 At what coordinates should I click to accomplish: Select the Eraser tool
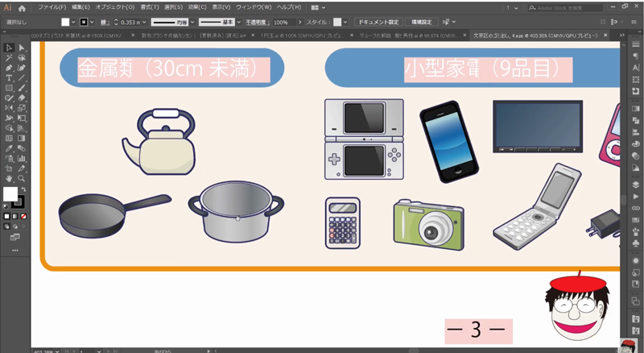click(22, 98)
